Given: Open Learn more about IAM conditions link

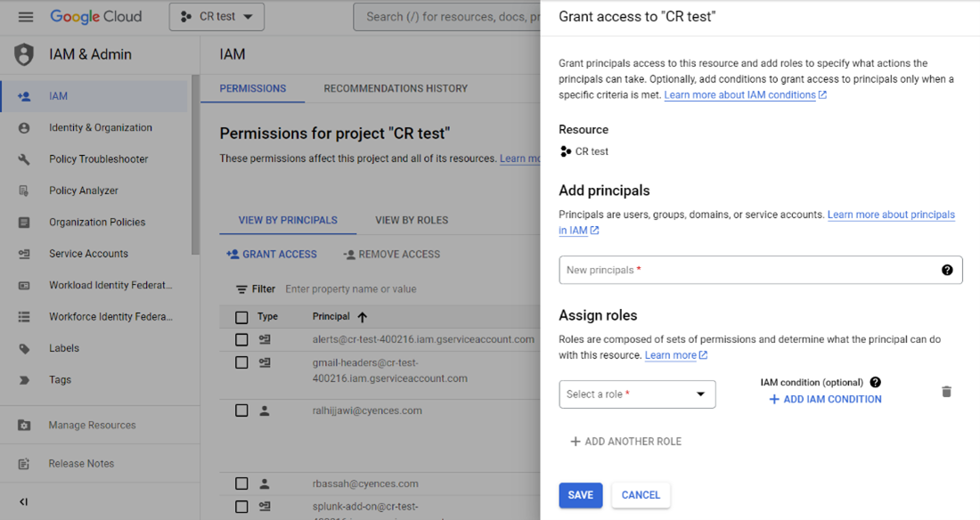Looking at the screenshot, I should pyautogui.click(x=745, y=95).
